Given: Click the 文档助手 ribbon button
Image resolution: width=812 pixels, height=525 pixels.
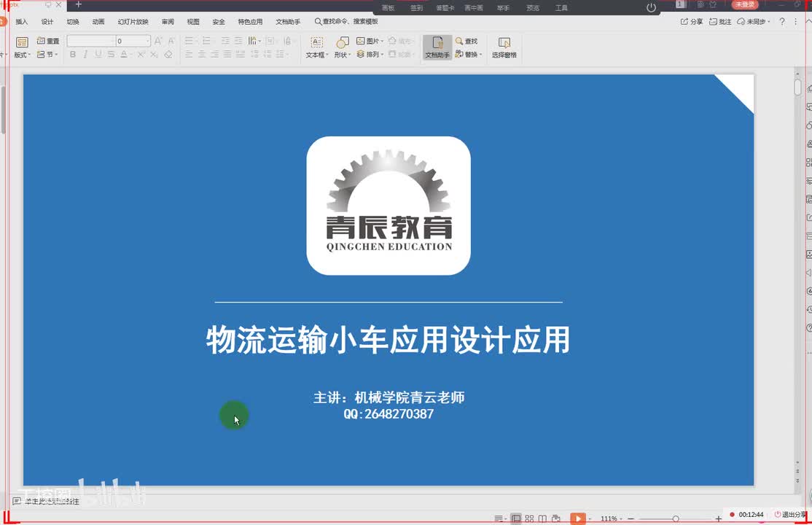Looking at the screenshot, I should [437, 47].
